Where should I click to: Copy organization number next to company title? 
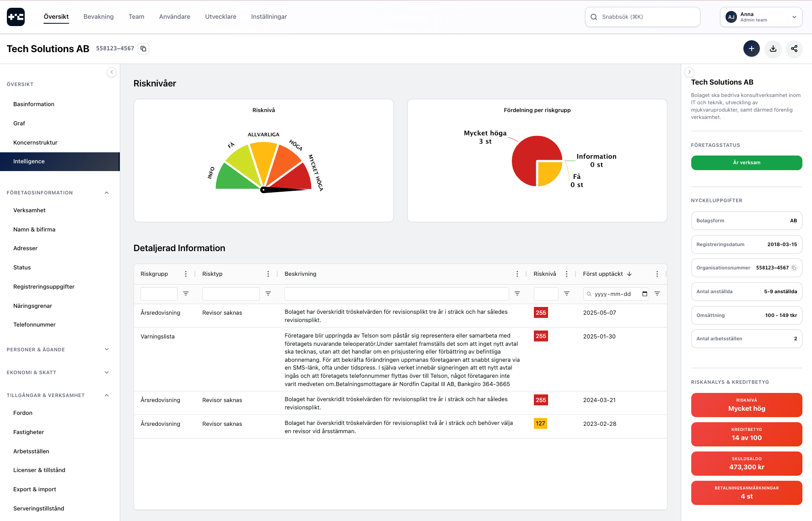[x=144, y=48]
